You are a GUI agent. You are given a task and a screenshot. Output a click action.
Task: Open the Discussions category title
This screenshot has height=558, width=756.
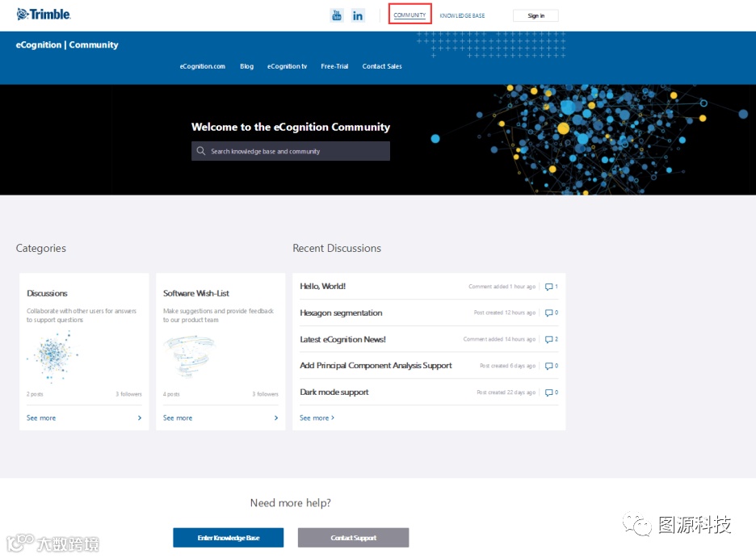(x=47, y=293)
